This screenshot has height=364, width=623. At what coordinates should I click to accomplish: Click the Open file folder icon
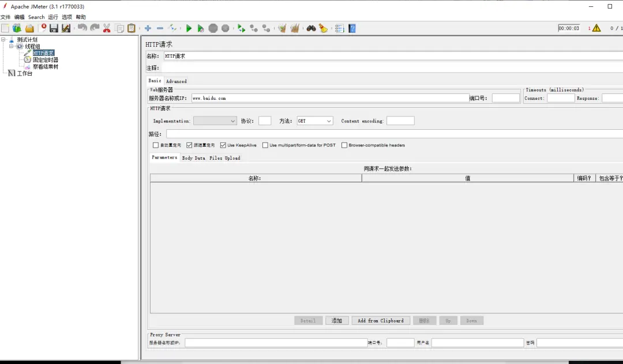29,28
